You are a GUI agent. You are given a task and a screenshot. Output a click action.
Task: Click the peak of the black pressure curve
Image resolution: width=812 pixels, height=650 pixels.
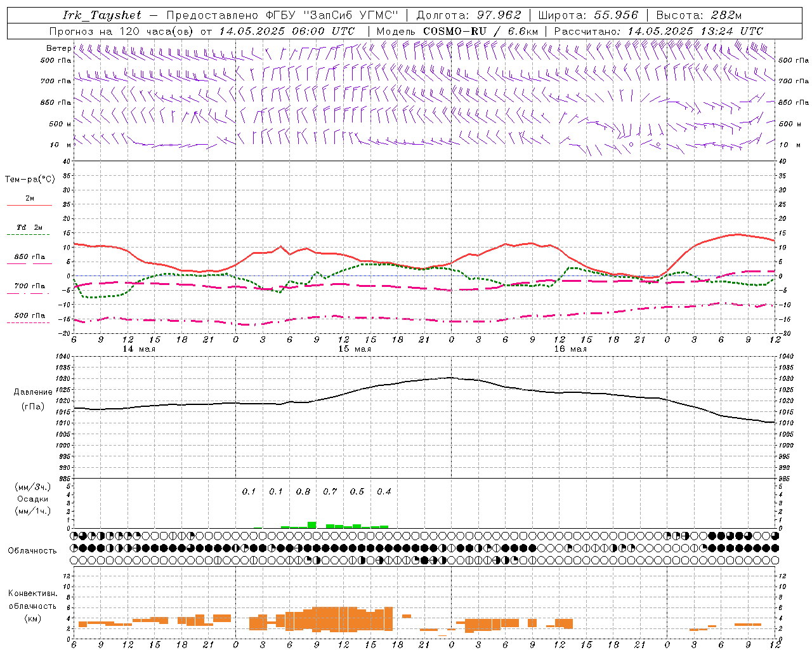click(x=450, y=378)
